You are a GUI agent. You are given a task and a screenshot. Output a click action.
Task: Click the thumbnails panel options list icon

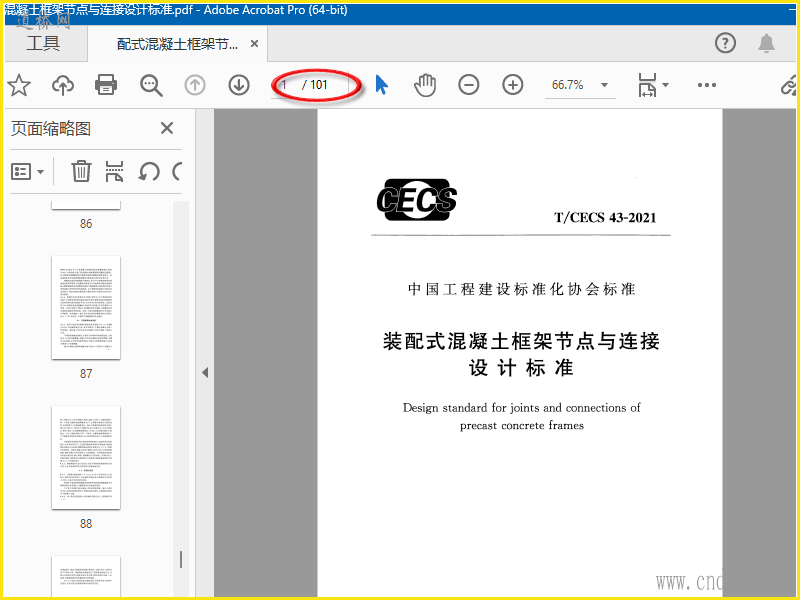coord(21,171)
